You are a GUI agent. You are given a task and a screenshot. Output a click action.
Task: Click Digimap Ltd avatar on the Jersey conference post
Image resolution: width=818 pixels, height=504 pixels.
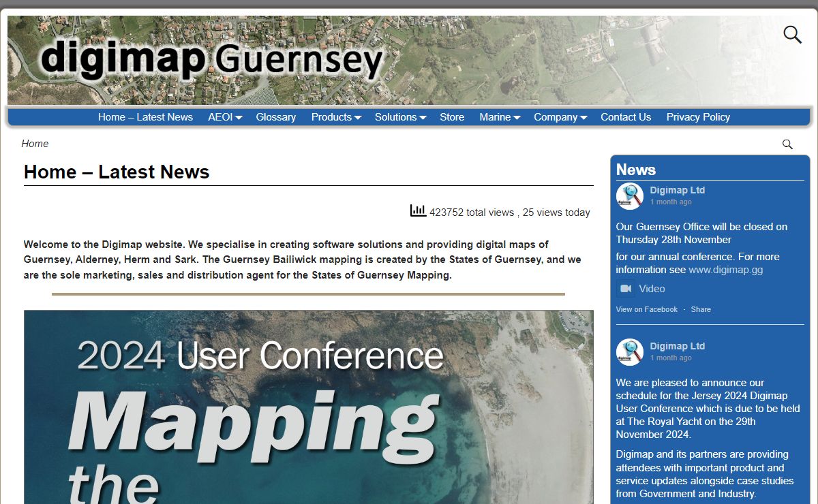[630, 352]
